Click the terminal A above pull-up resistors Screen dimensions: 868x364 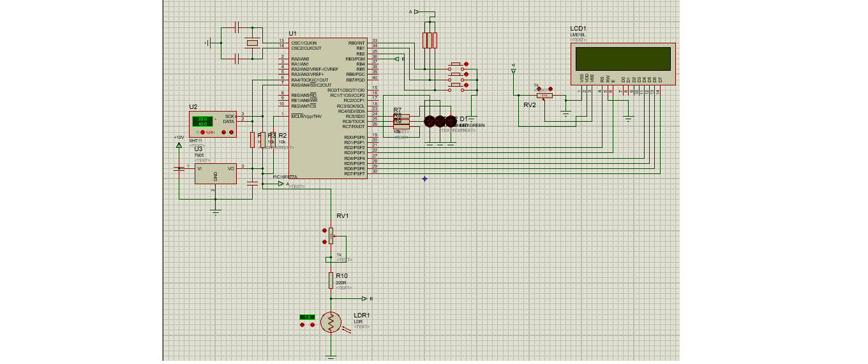[x=418, y=11]
